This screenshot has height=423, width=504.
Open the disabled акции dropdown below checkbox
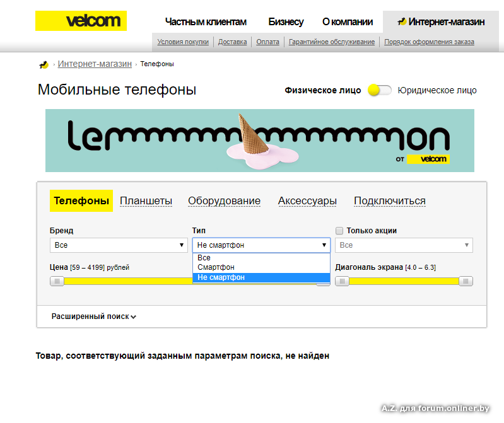[404, 245]
